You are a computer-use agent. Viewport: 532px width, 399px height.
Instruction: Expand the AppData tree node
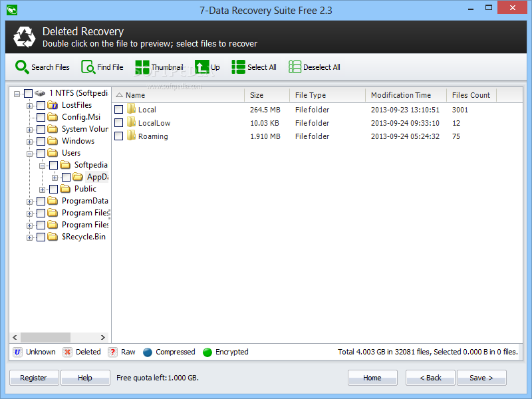[x=55, y=178]
